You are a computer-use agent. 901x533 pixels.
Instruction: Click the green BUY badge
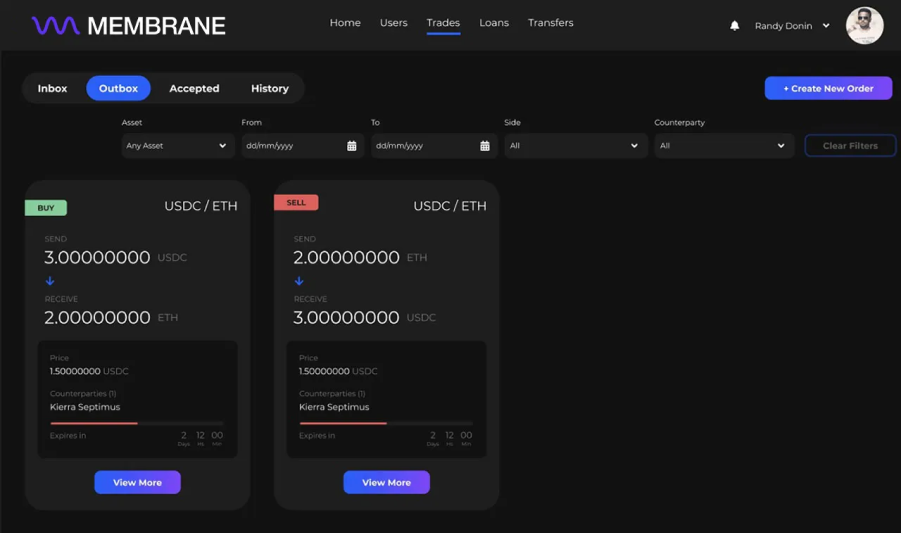click(x=46, y=208)
